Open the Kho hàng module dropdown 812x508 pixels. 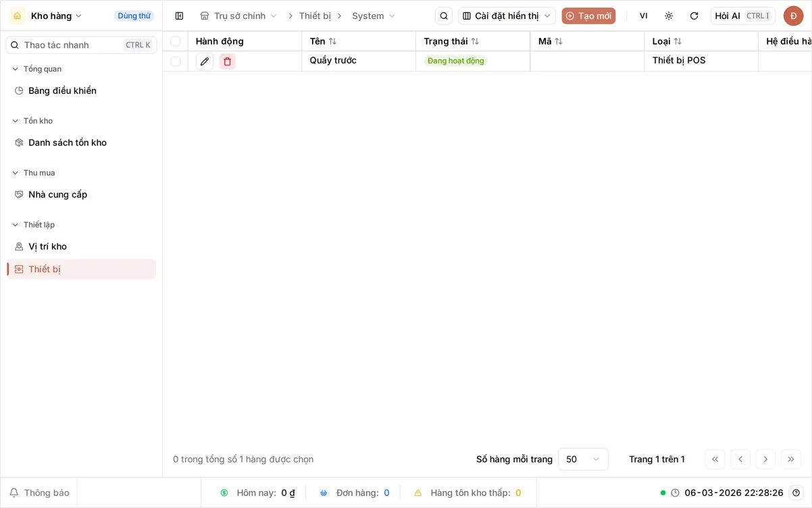(57, 16)
